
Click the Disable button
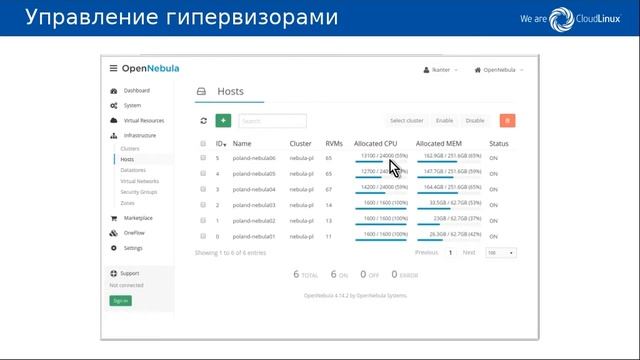[x=475, y=121]
